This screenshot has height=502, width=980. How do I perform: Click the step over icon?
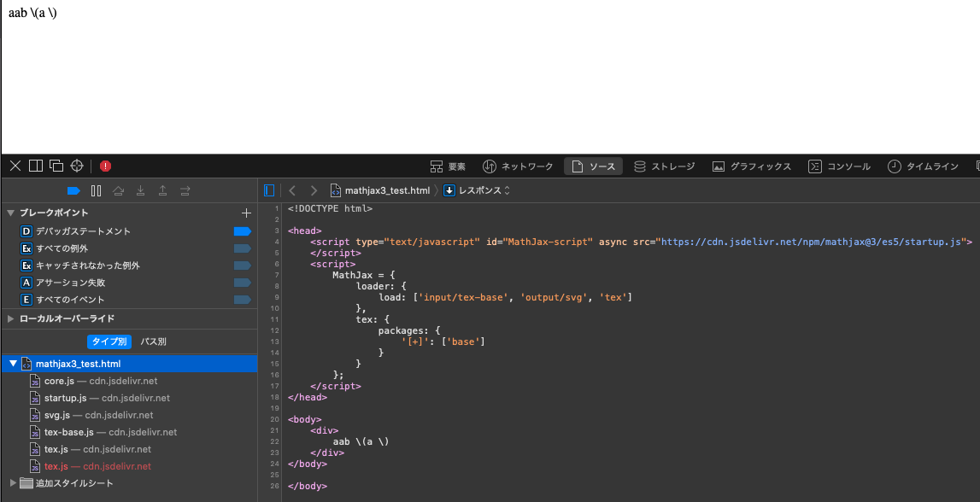tap(118, 190)
